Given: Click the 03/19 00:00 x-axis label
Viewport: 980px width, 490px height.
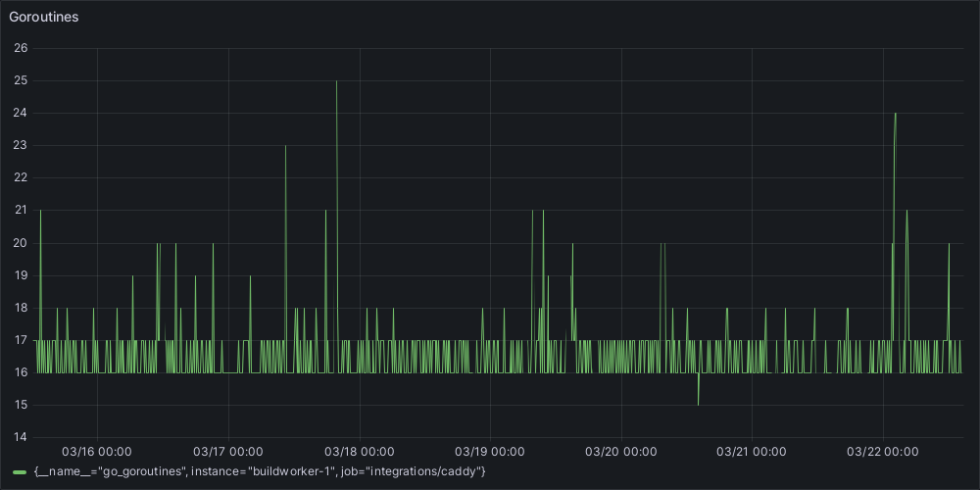Looking at the screenshot, I should pyautogui.click(x=490, y=452).
